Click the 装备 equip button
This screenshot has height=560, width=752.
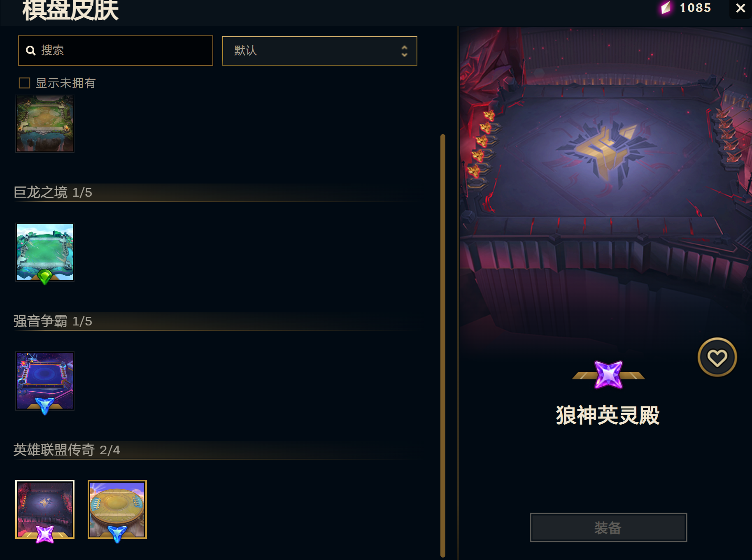(608, 527)
